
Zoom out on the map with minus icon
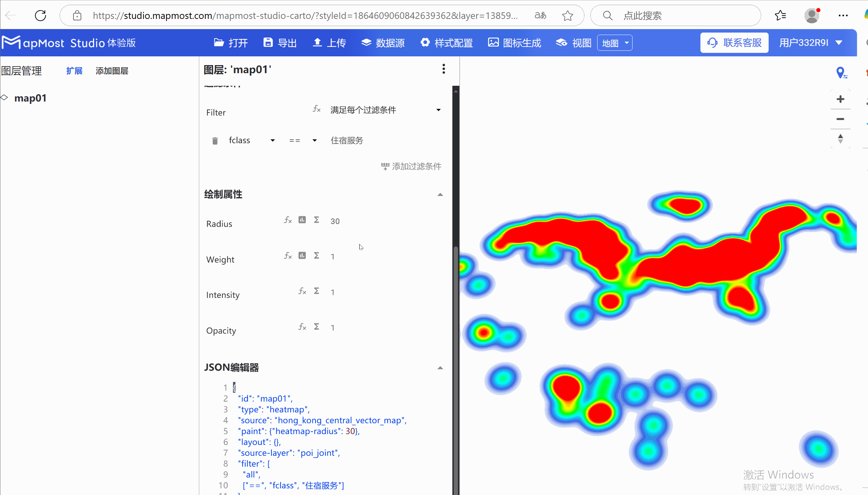pos(841,119)
